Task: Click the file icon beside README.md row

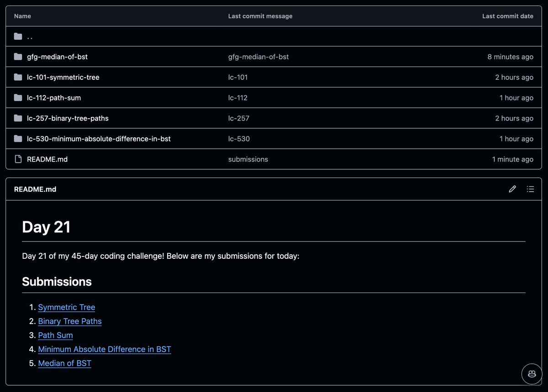Action: pyautogui.click(x=18, y=159)
